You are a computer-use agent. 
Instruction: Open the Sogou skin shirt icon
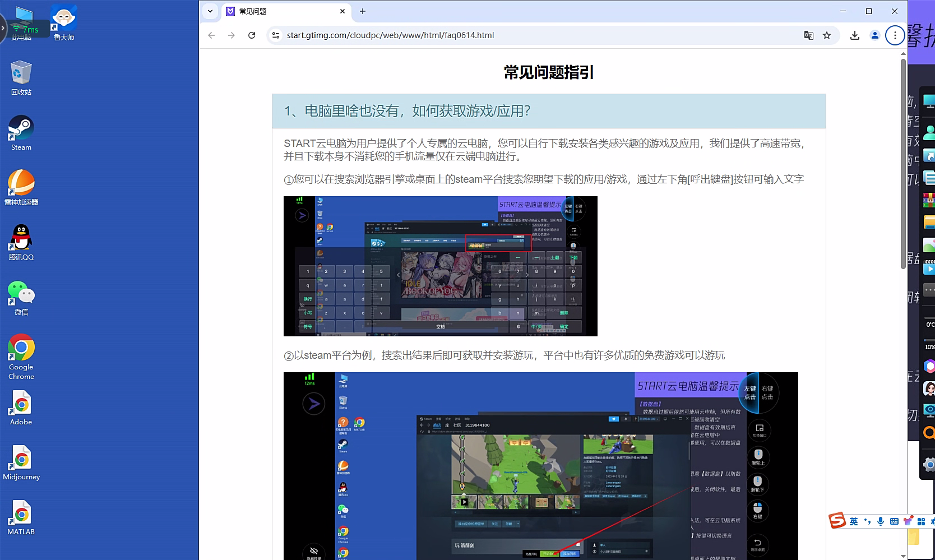coord(908,521)
